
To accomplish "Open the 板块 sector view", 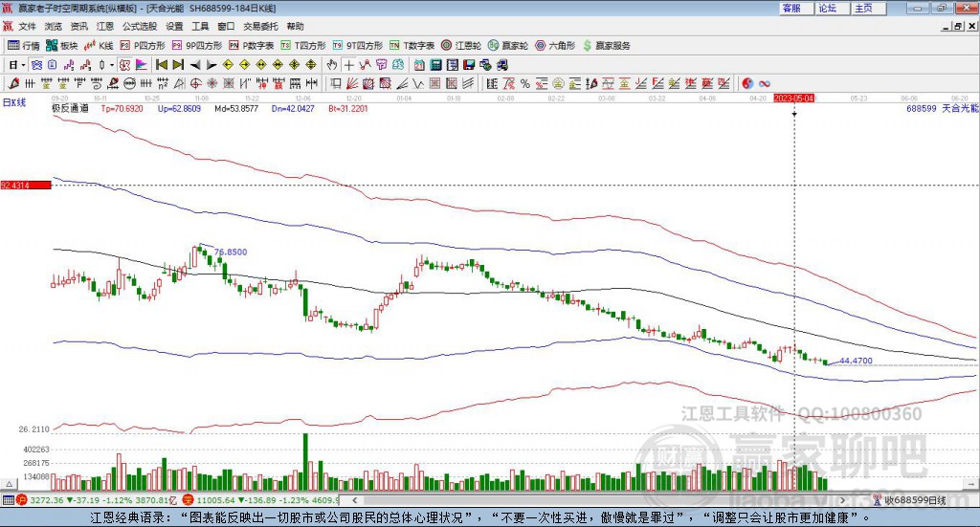I will 61,46.
